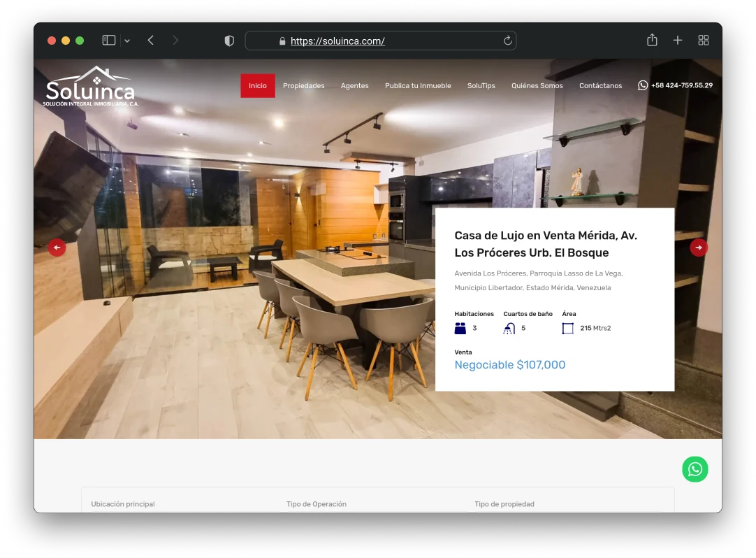Advance to the next slide arrow

(698, 248)
